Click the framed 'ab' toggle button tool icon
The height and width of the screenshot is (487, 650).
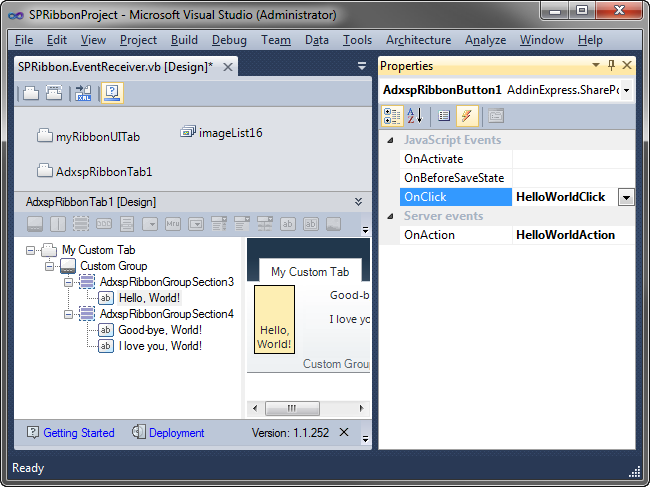pyautogui.click(x=310, y=224)
